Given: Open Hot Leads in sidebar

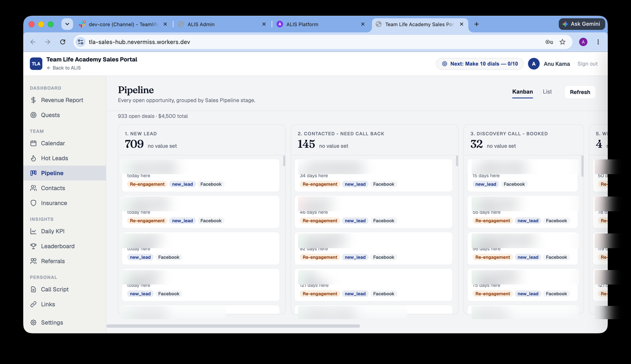Looking at the screenshot, I should click(x=65, y=158).
